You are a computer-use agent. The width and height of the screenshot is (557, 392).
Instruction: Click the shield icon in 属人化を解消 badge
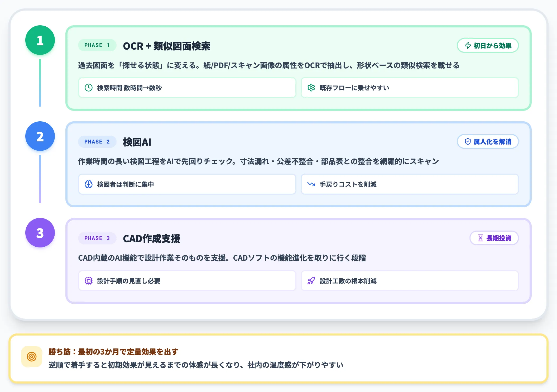click(x=468, y=142)
